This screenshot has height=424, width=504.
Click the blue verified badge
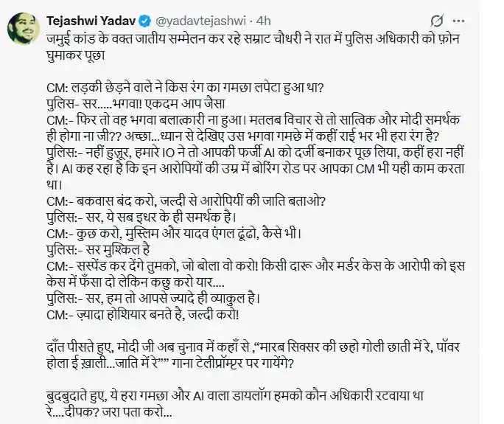[x=145, y=21]
